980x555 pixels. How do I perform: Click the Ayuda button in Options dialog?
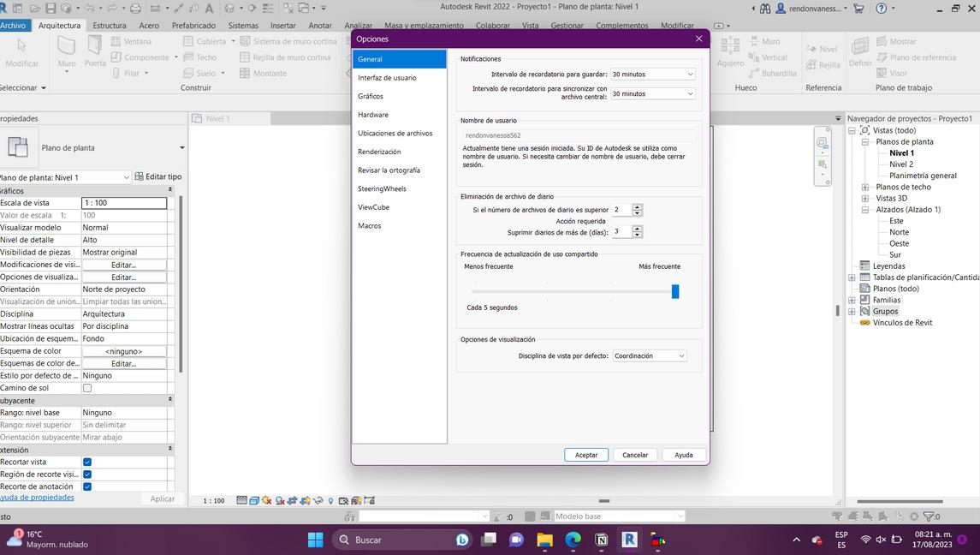click(x=684, y=455)
